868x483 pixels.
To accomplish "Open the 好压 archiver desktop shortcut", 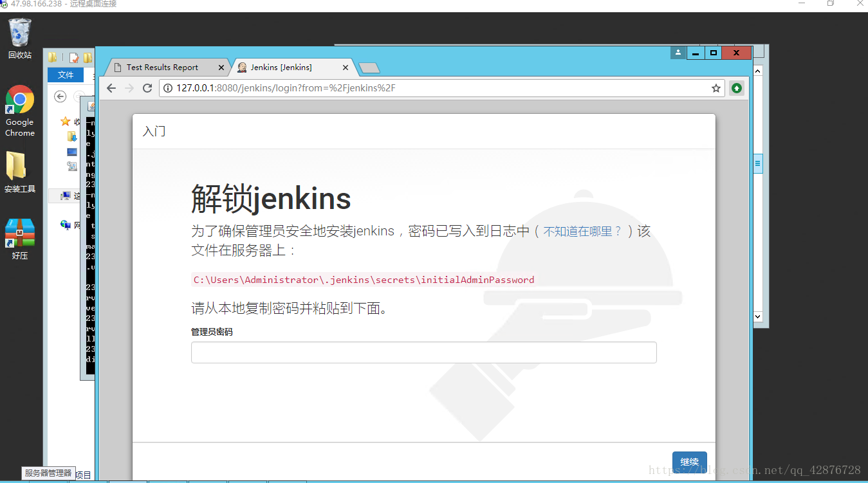I will point(20,239).
